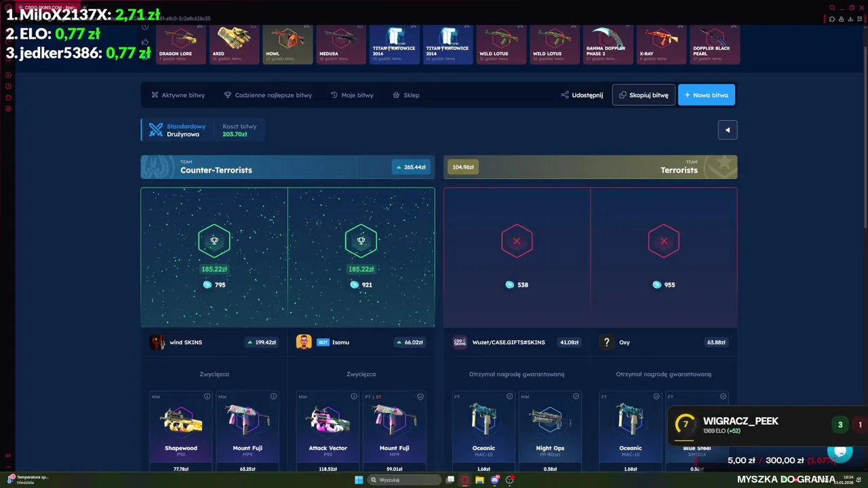This screenshot has height=488, width=868.
Task: Open the Sklep tab
Action: (406, 95)
